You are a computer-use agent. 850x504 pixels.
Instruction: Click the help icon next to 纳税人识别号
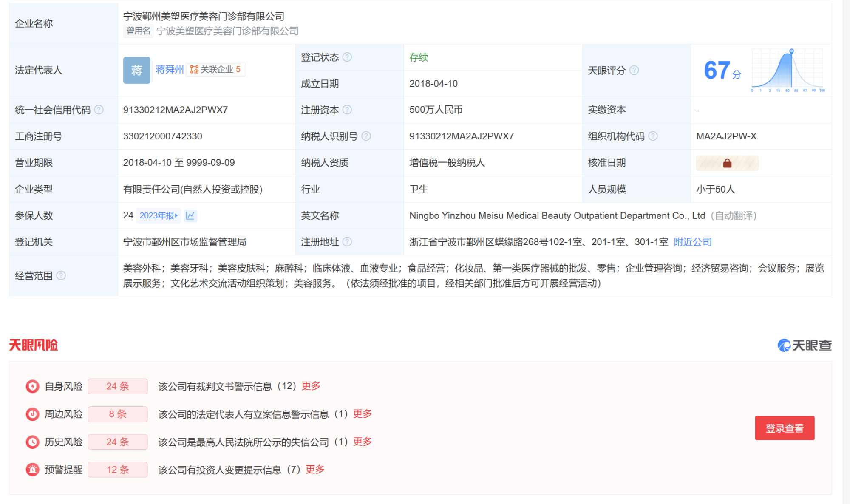[366, 136]
